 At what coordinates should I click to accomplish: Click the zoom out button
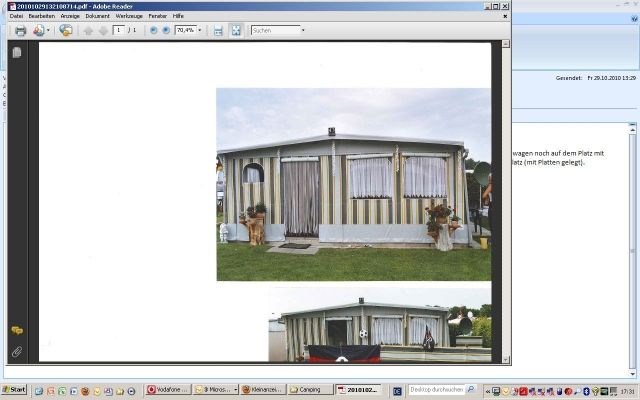(x=153, y=30)
